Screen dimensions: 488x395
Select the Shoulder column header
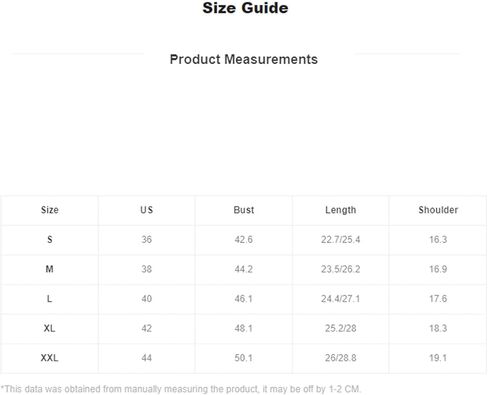[438, 210]
